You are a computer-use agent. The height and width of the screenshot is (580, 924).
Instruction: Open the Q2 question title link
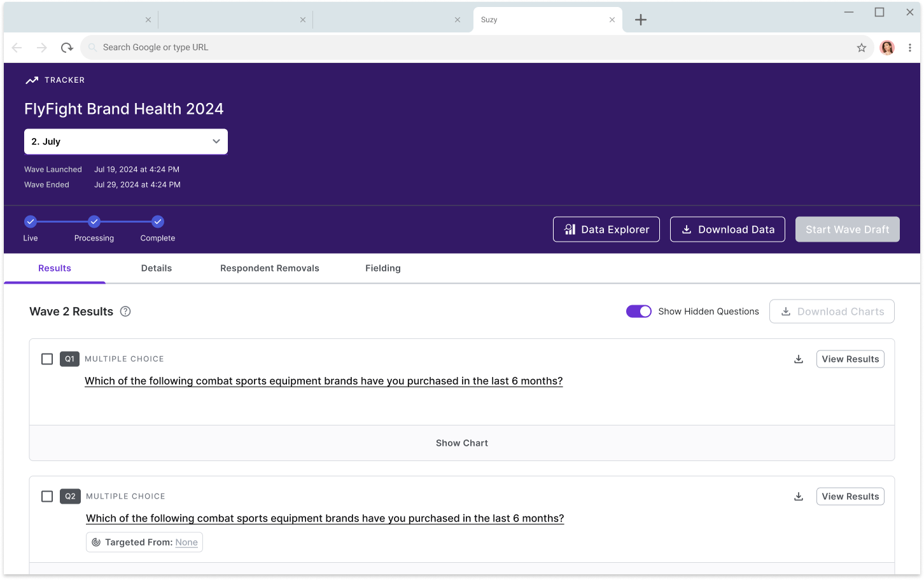click(325, 518)
